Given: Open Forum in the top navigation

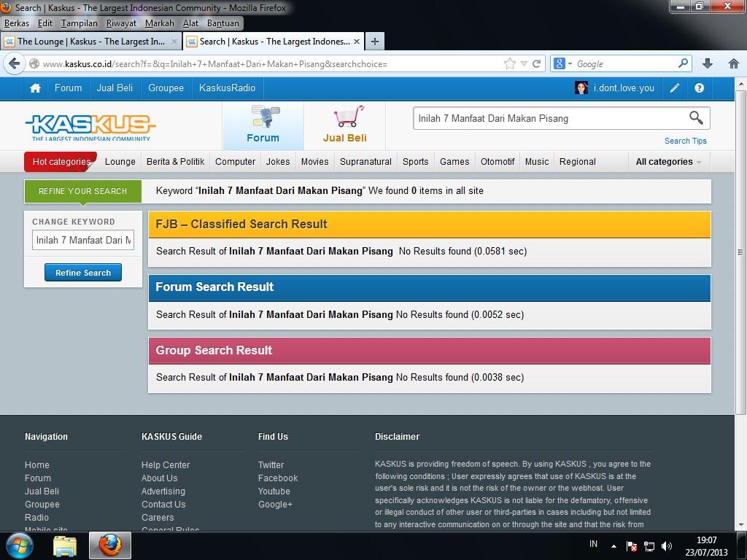Looking at the screenshot, I should coord(68,88).
